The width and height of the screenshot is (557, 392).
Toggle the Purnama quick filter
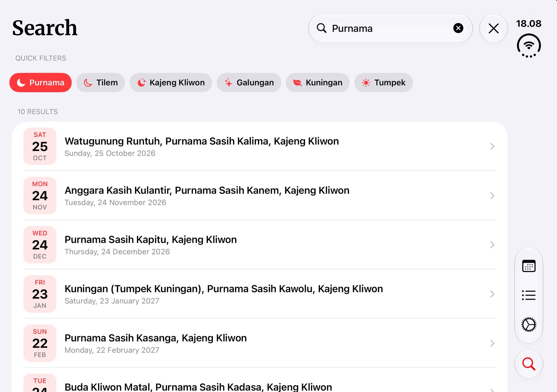coord(40,82)
